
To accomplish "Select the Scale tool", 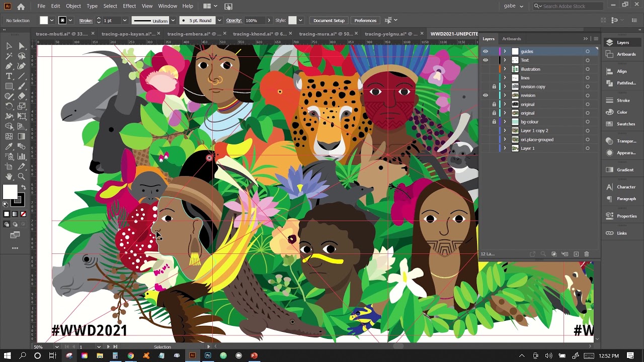I will (22, 106).
